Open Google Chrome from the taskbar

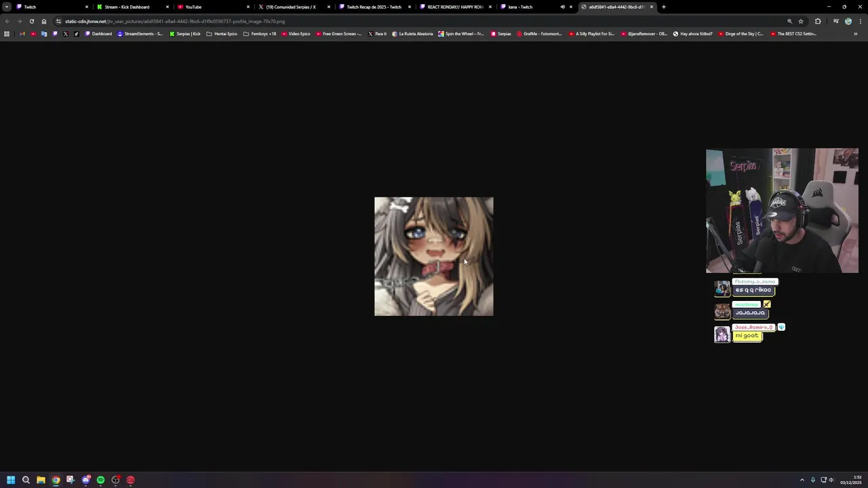tap(56, 480)
